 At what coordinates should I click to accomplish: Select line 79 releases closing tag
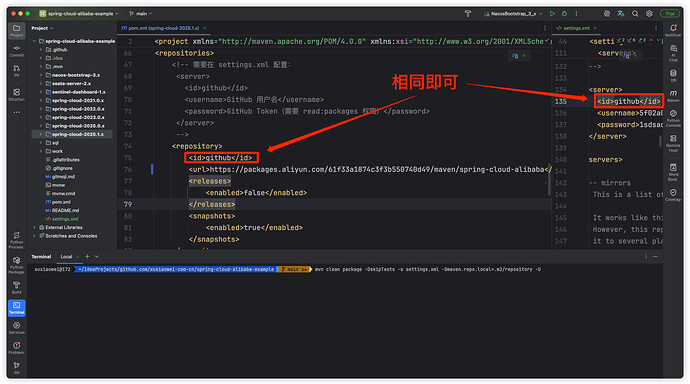coord(212,205)
